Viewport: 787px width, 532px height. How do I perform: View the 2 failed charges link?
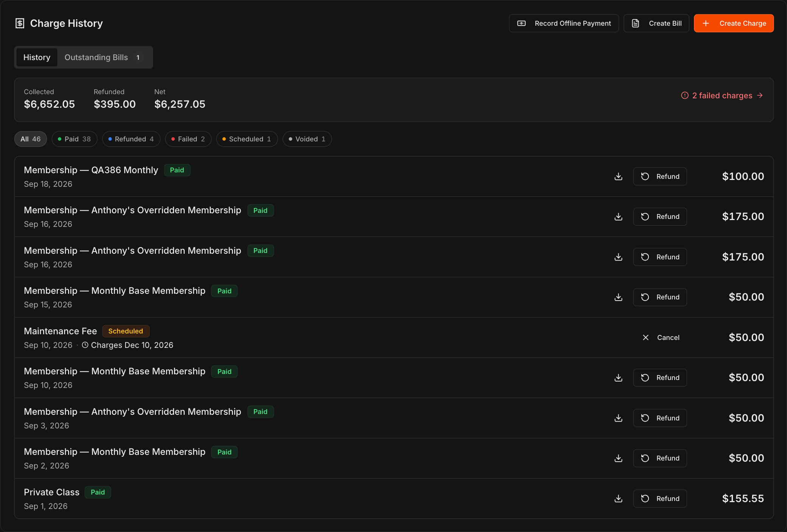pos(722,96)
